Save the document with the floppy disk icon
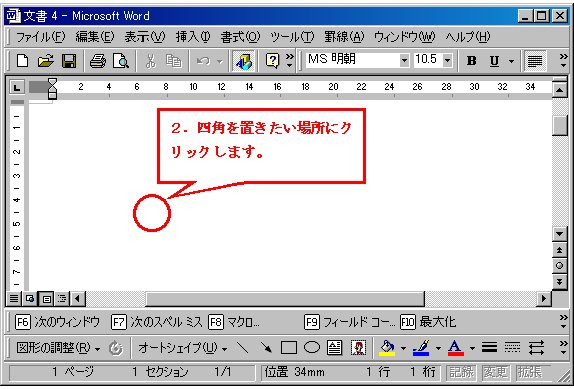The image size is (574, 389). coord(69,61)
